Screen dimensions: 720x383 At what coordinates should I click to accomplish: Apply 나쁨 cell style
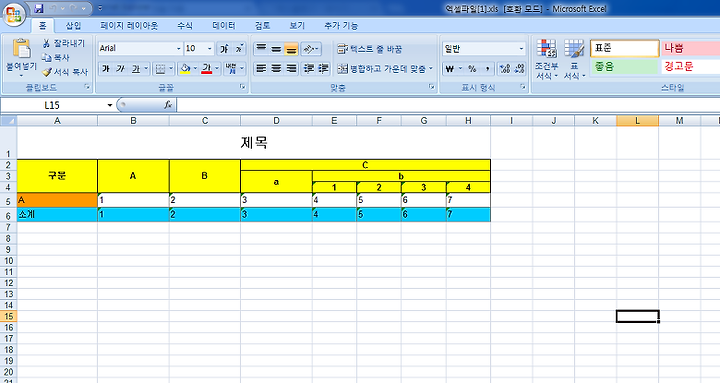point(691,48)
